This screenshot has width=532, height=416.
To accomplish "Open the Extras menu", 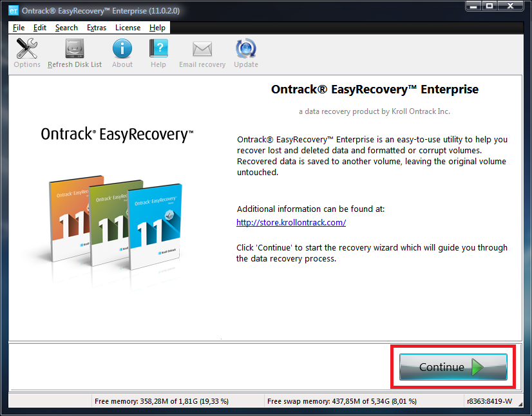I will click(x=97, y=28).
